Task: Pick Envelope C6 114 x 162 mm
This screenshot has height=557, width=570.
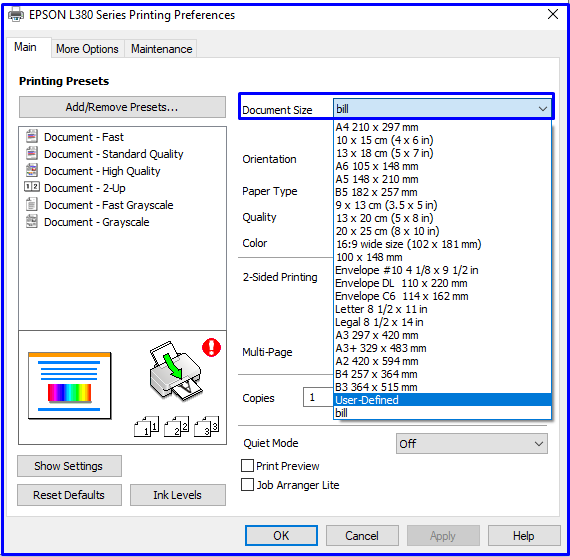Action: point(442,296)
